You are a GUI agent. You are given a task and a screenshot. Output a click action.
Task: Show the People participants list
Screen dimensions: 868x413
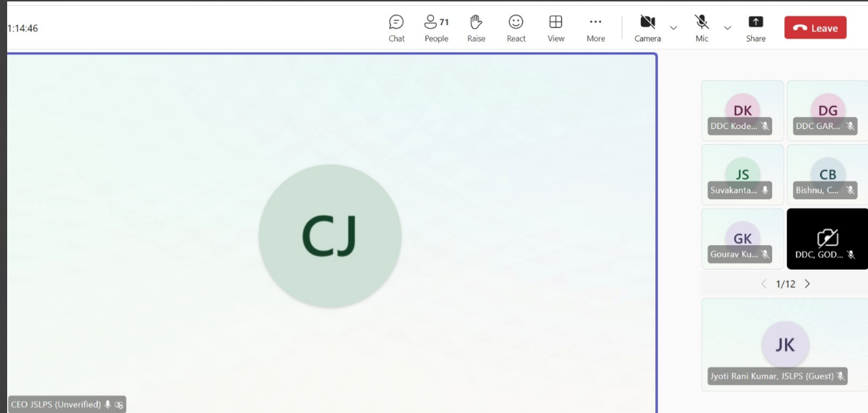(436, 28)
